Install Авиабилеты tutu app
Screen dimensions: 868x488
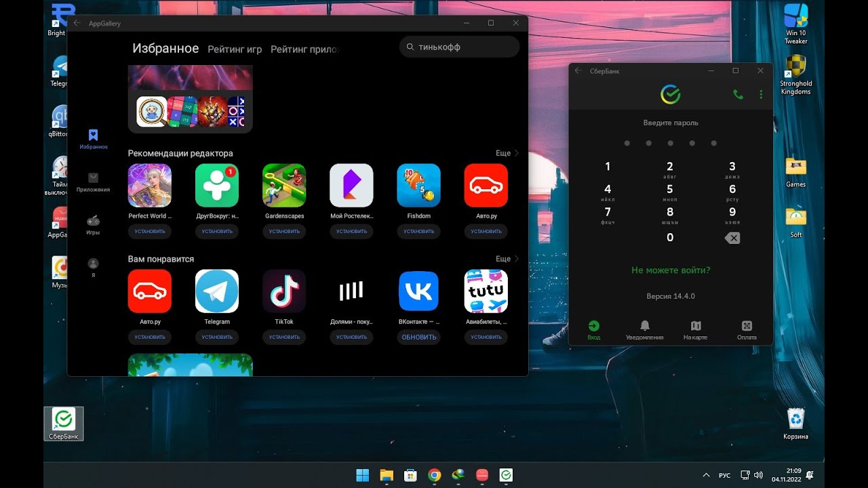[486, 337]
